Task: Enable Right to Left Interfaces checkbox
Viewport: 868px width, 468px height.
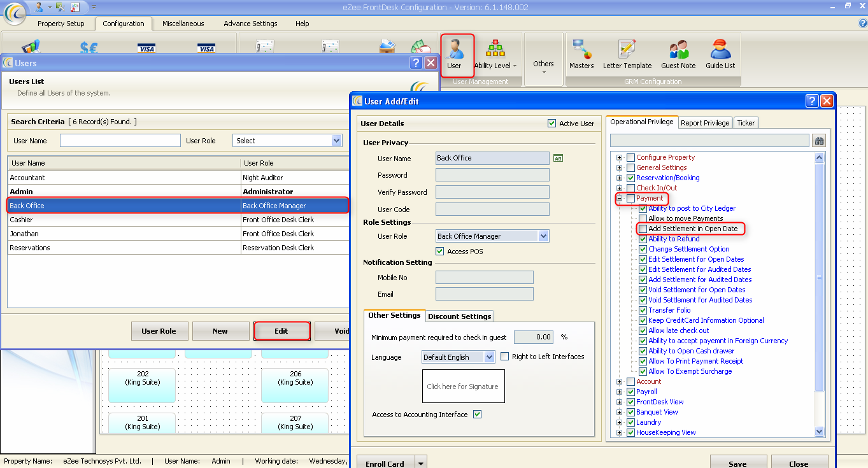Action: (x=505, y=357)
